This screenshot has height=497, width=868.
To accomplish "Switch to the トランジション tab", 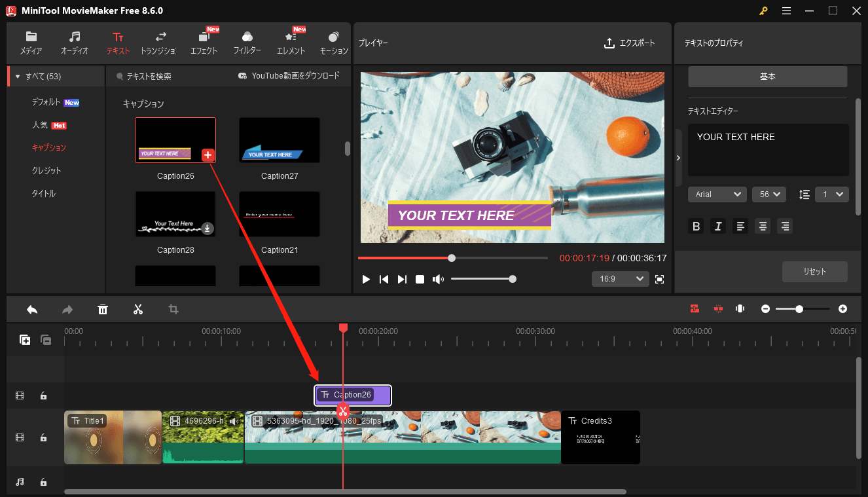I will click(160, 43).
